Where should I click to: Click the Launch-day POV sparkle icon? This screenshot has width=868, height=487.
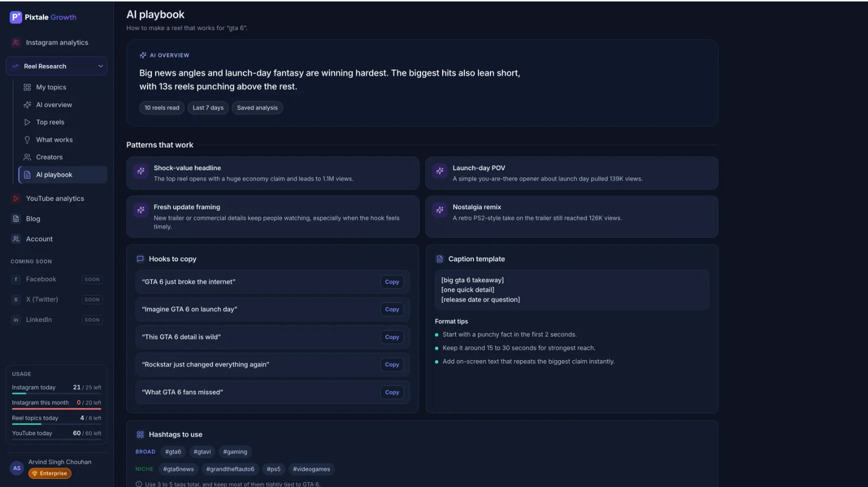pyautogui.click(x=440, y=171)
